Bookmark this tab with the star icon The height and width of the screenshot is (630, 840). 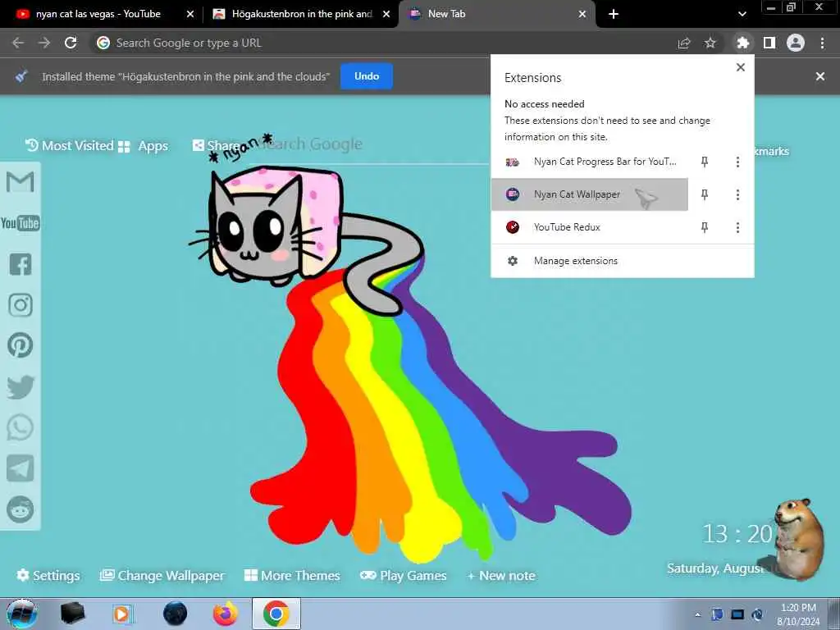tap(710, 43)
